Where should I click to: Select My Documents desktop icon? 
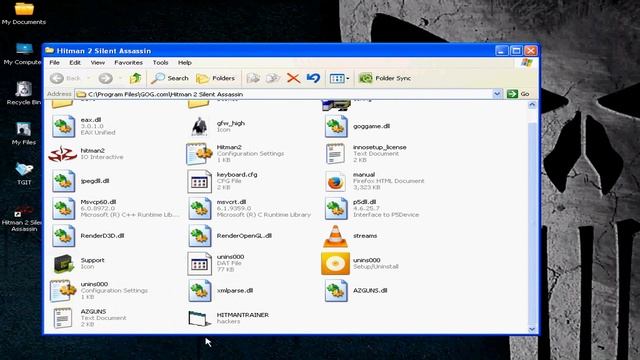coord(24,13)
